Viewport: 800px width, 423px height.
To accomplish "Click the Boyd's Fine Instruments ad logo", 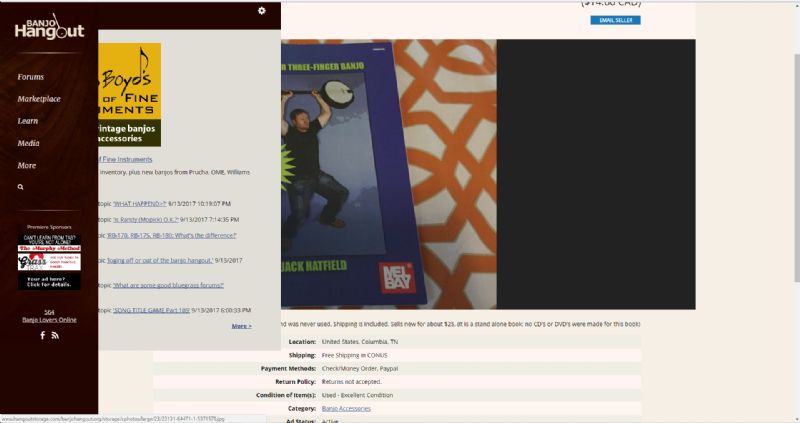I will [x=129, y=95].
